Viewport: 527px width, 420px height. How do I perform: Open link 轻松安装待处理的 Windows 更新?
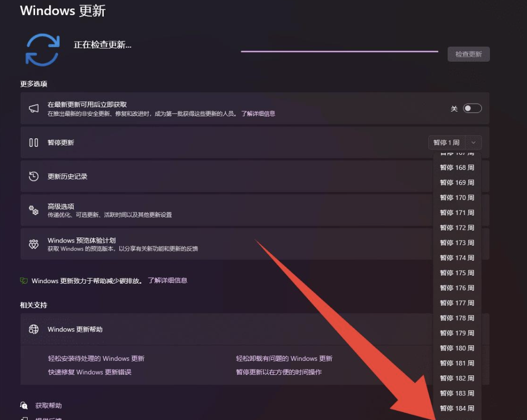tap(96, 359)
